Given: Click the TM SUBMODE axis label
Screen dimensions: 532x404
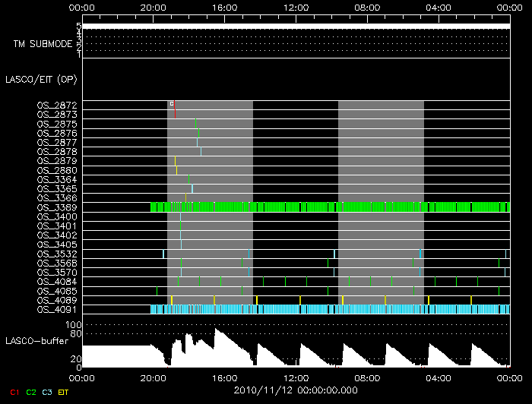Looking at the screenshot, I should tap(43, 44).
